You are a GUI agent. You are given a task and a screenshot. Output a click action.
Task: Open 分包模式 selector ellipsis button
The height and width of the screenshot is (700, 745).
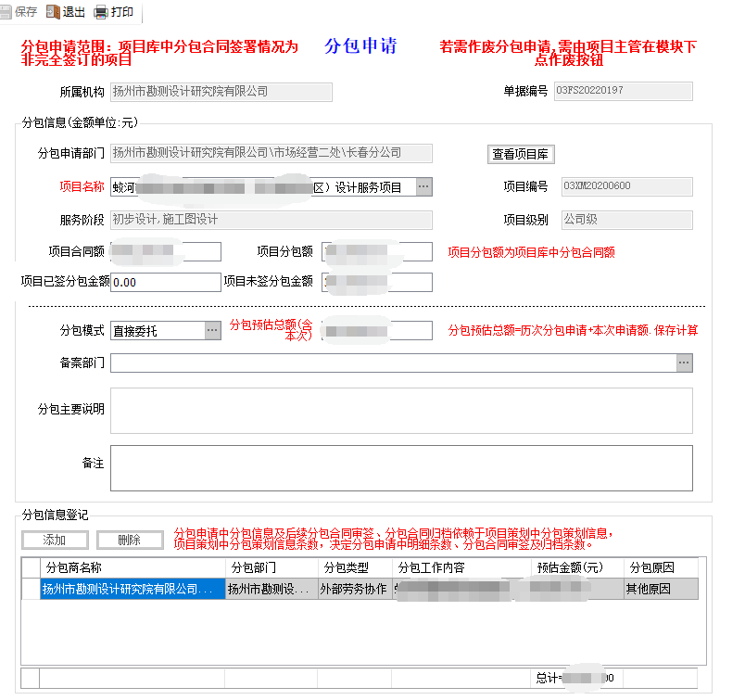pos(212,330)
